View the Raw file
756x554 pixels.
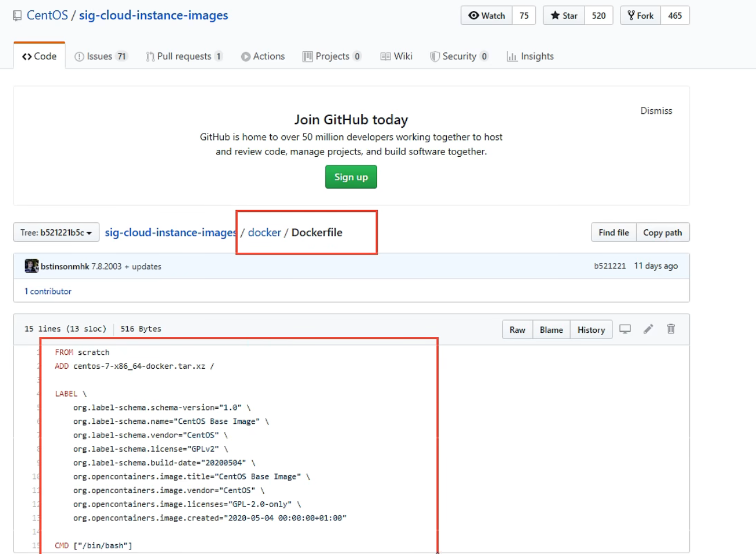pyautogui.click(x=517, y=330)
